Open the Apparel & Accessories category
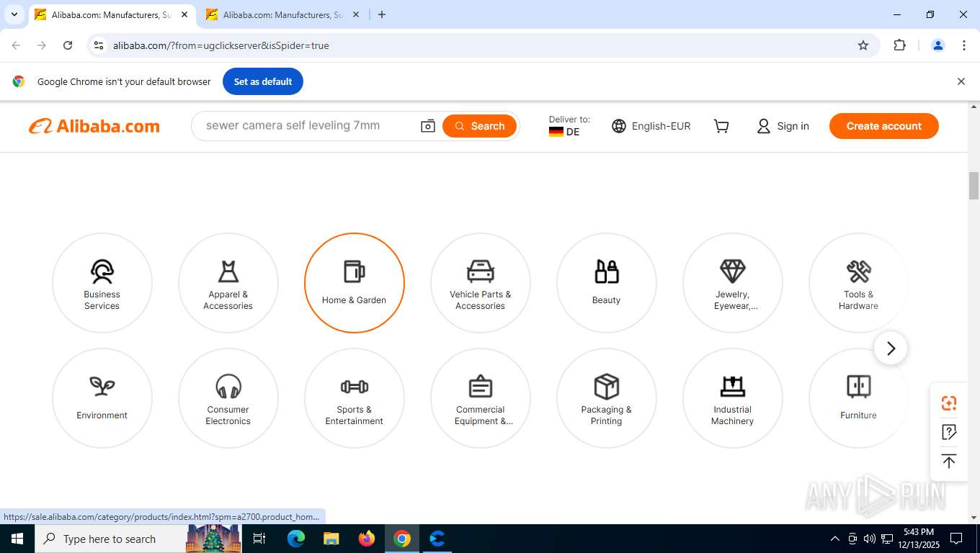The height and width of the screenshot is (553, 980). (x=228, y=283)
